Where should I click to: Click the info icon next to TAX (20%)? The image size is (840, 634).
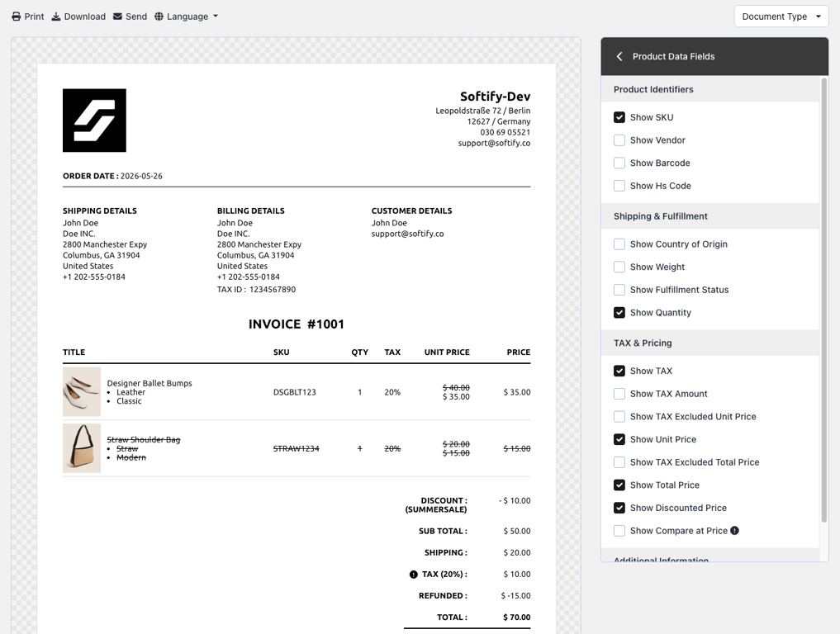(x=414, y=575)
